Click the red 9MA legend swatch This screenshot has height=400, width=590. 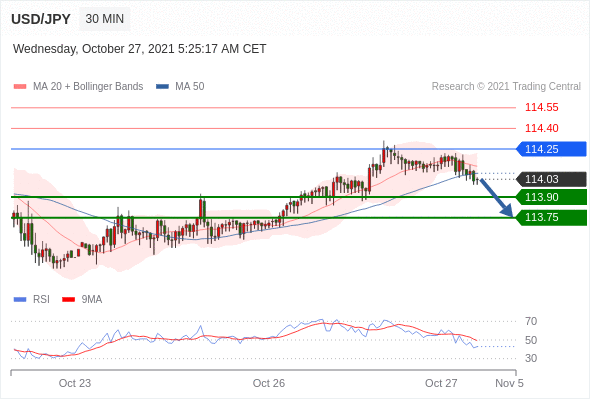tap(68, 300)
